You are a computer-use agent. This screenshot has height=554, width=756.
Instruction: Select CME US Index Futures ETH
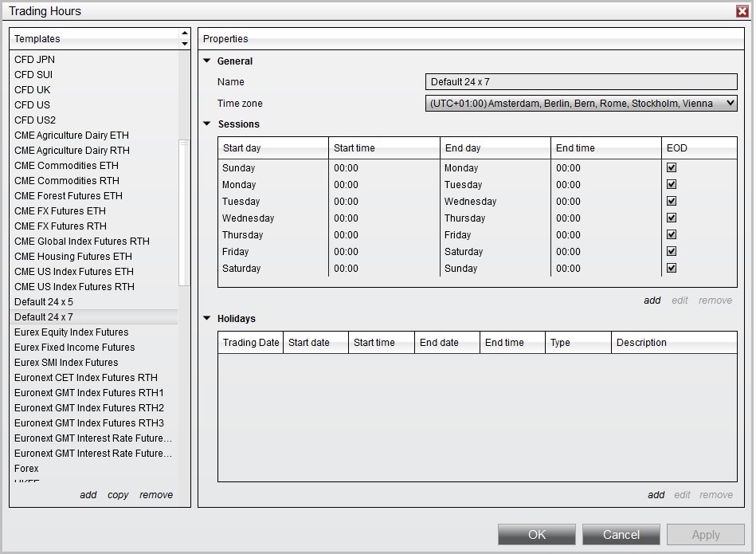click(93, 271)
